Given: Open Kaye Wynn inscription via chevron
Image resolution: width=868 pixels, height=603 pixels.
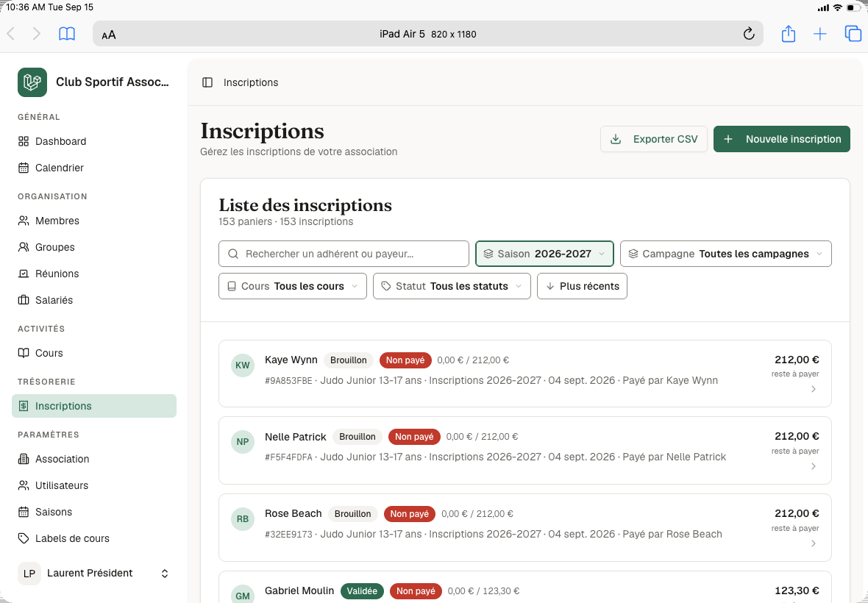Looking at the screenshot, I should 813,390.
